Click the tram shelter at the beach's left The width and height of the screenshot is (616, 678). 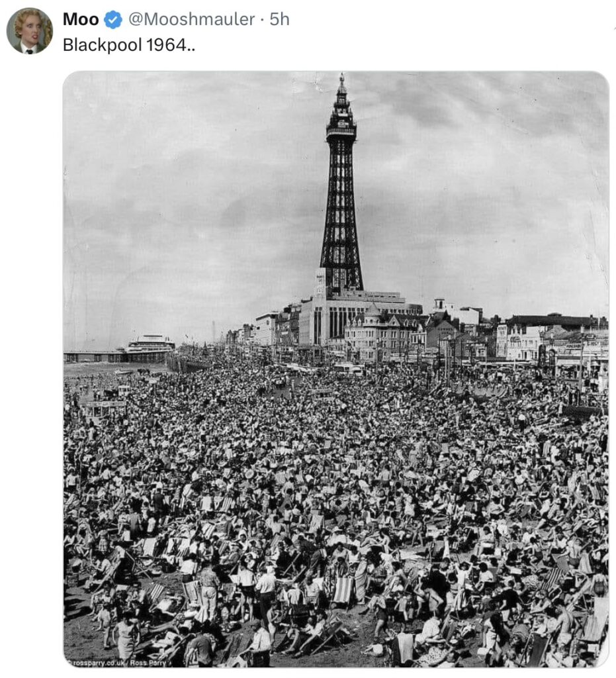tap(103, 408)
